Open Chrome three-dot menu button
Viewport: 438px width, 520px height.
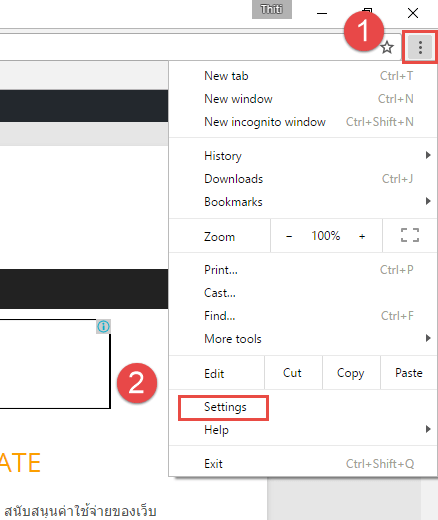pos(420,47)
